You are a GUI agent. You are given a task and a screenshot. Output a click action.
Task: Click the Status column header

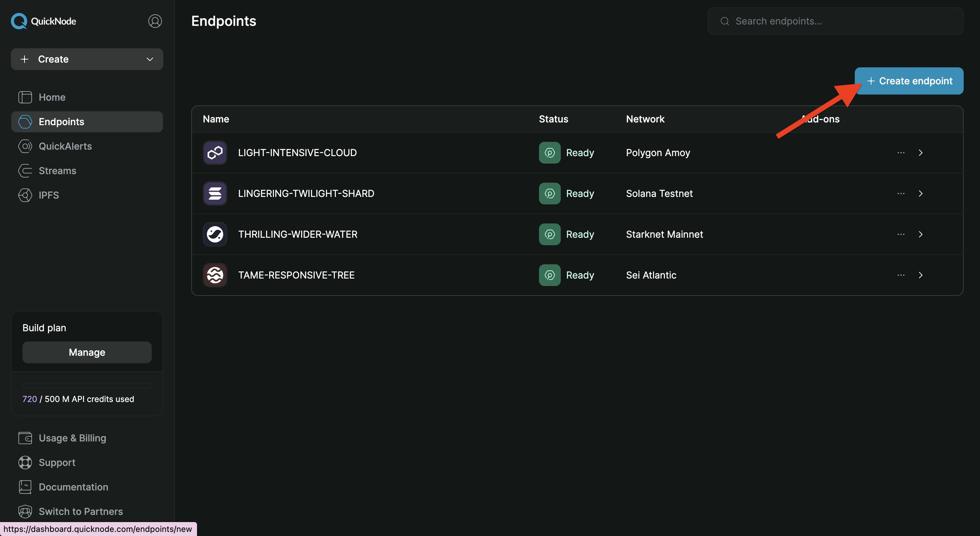pyautogui.click(x=554, y=119)
